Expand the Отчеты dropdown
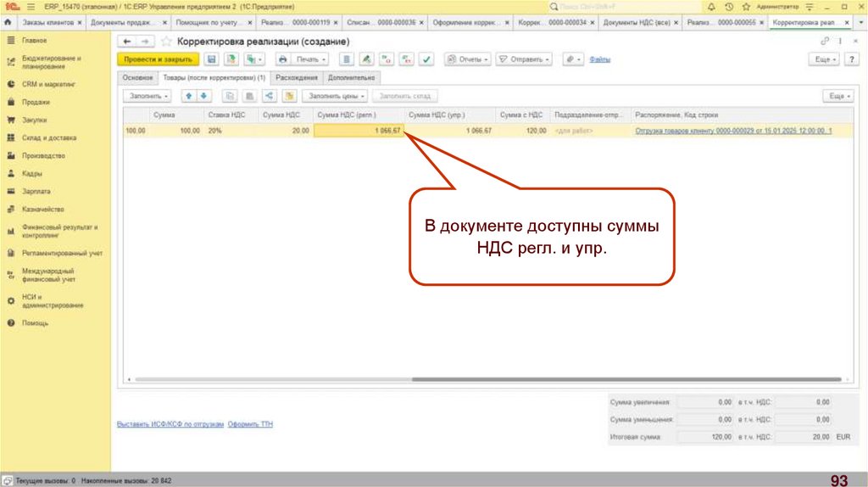The width and height of the screenshot is (868, 487). tap(467, 59)
